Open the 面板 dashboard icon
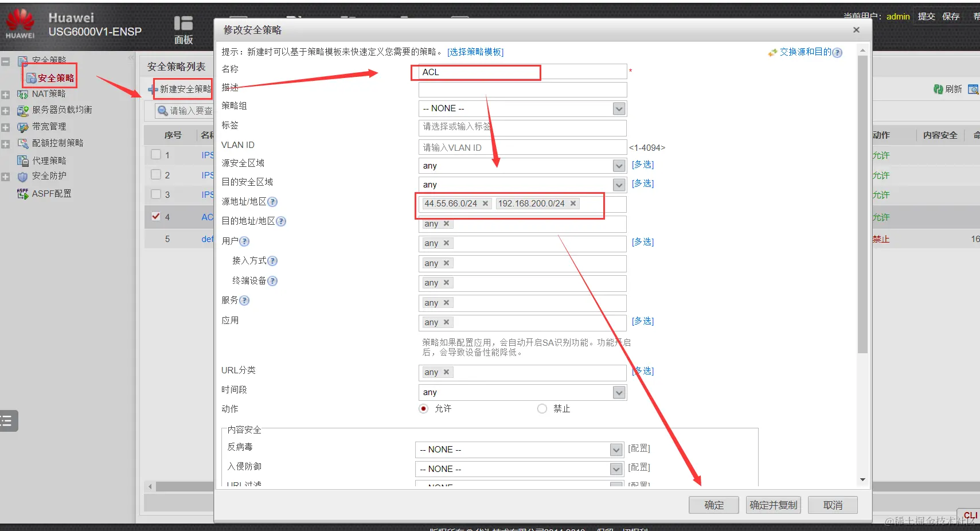980x531 pixels. 183,24
